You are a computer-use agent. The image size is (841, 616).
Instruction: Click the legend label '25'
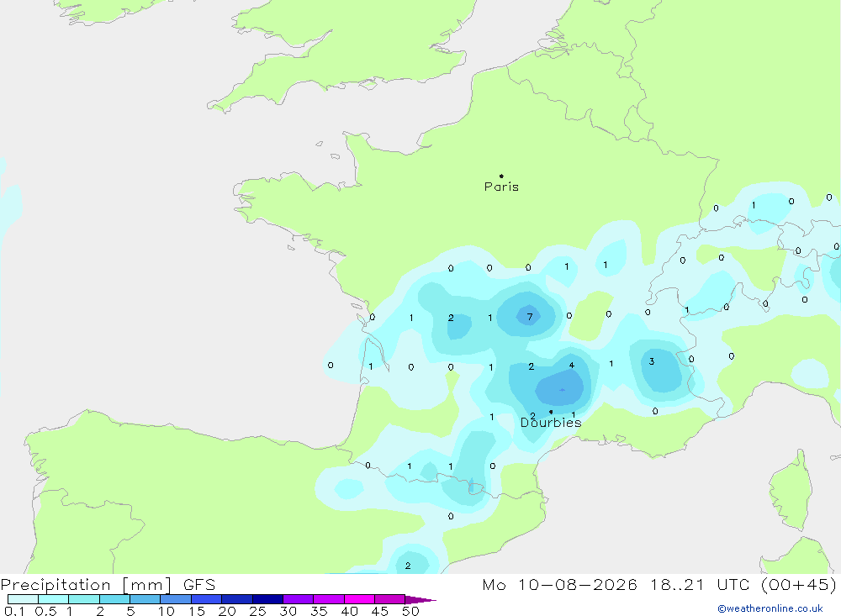pyautogui.click(x=257, y=611)
